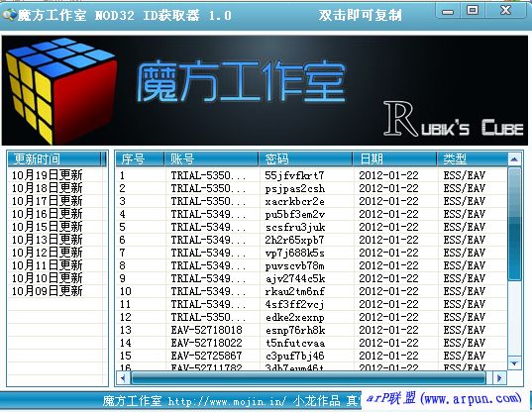Click password esnp76rh8k

tap(295, 330)
